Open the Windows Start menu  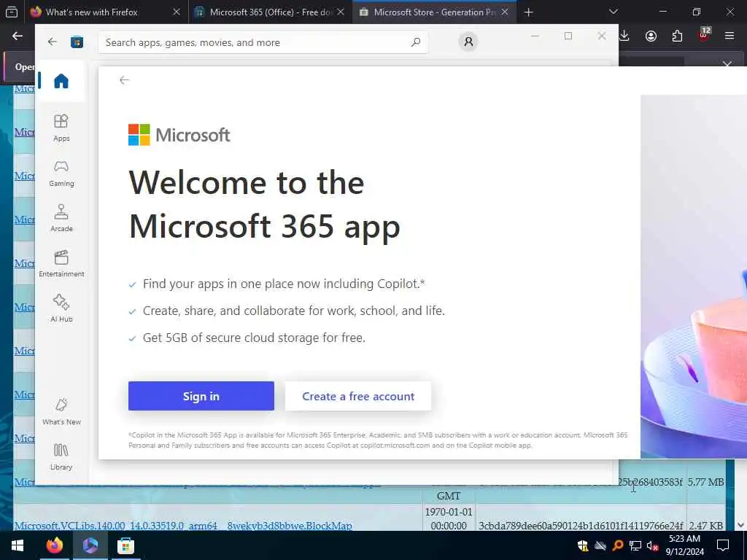pyautogui.click(x=18, y=545)
